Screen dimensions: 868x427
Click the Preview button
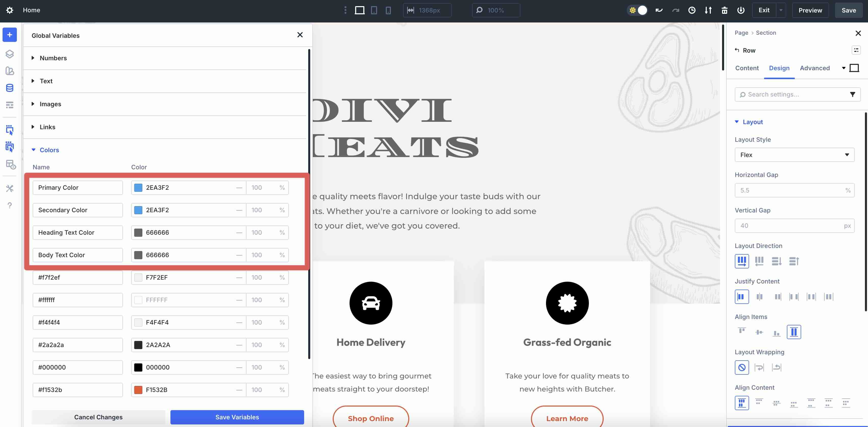(810, 10)
